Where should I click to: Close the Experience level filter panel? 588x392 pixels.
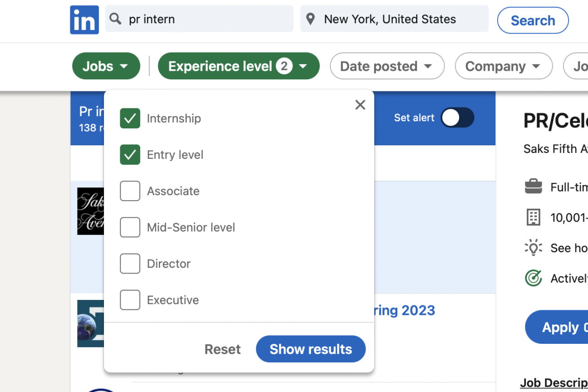click(x=360, y=105)
